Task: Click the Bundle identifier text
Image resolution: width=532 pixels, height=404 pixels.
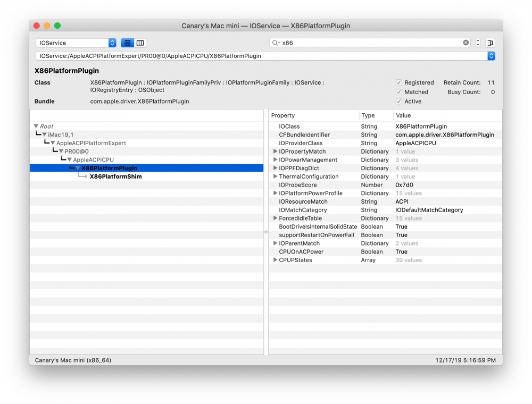Action: 139,102
